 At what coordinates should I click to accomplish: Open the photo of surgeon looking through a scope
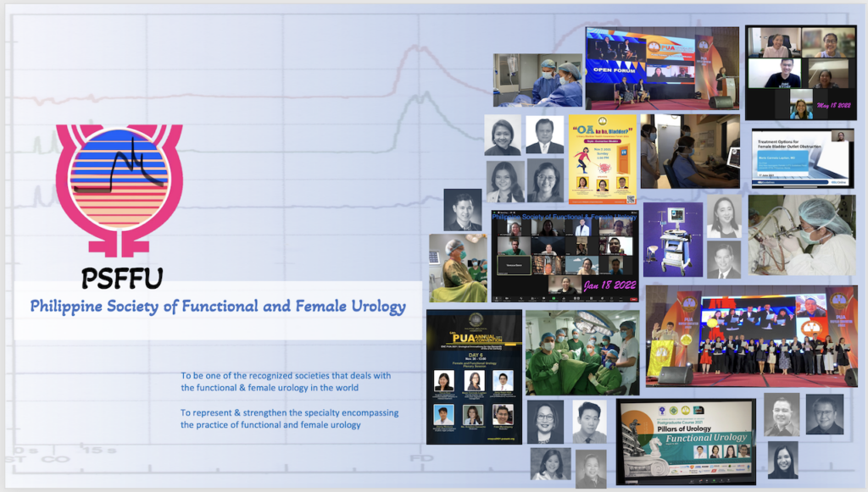(802, 235)
